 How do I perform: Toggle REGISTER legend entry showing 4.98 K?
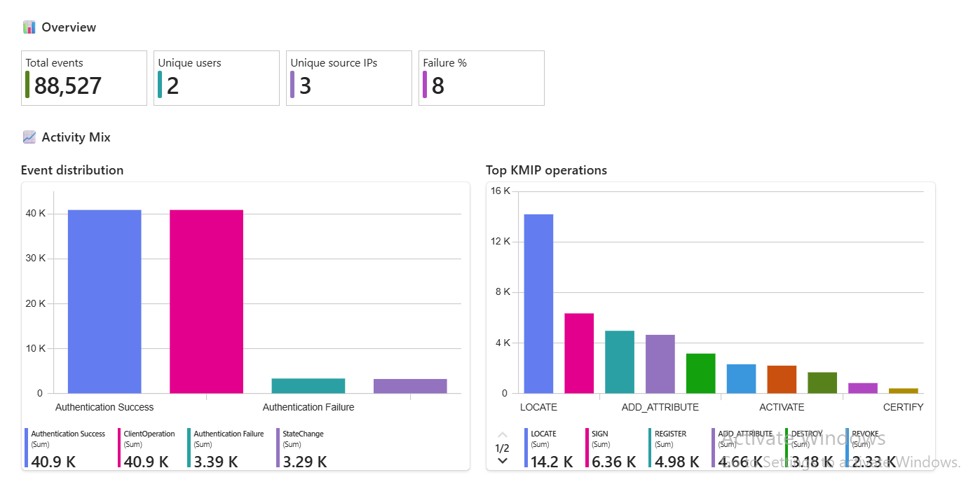tap(674, 448)
